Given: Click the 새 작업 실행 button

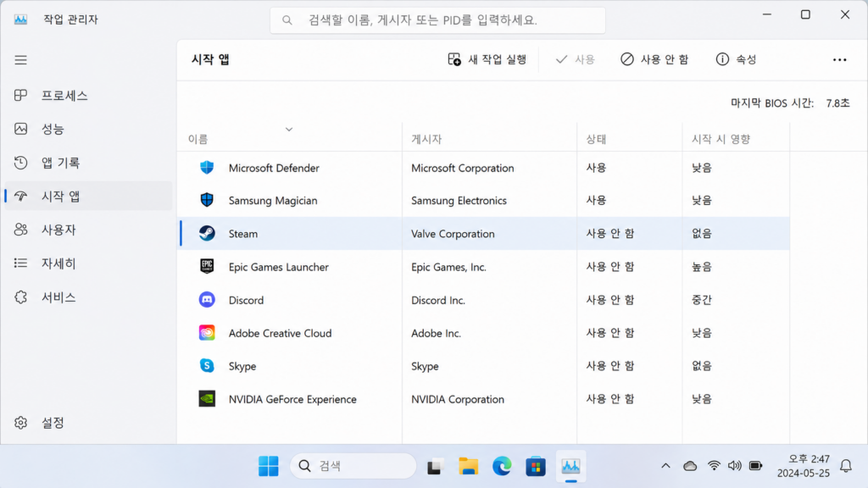Looking at the screenshot, I should (487, 59).
